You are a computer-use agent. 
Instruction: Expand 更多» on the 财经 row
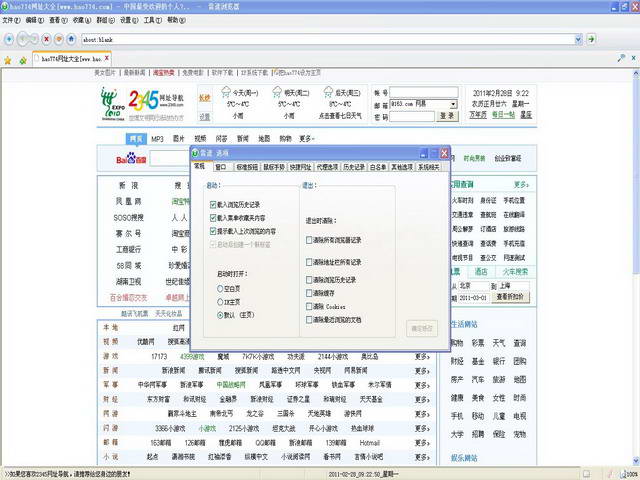click(x=422, y=400)
